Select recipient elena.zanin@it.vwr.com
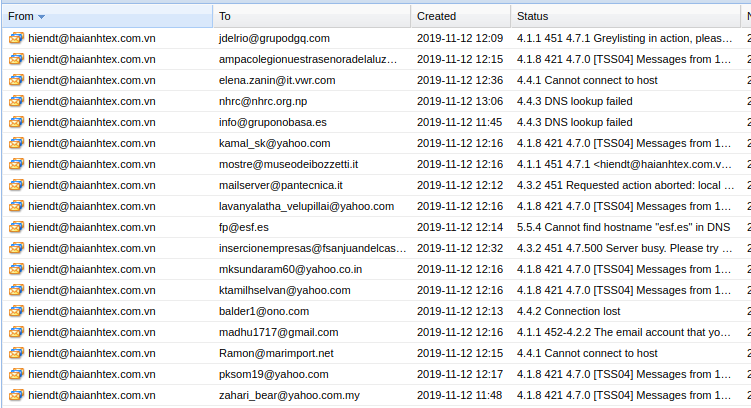Image resolution: width=751 pixels, height=408 pixels. click(x=277, y=80)
